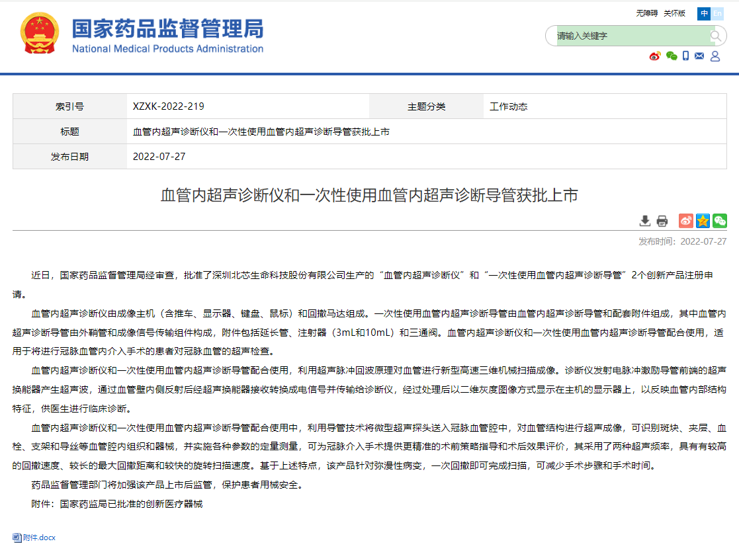739x560 pixels.
Task: Select publish date 2022-07-27 in the table
Action: point(159,157)
